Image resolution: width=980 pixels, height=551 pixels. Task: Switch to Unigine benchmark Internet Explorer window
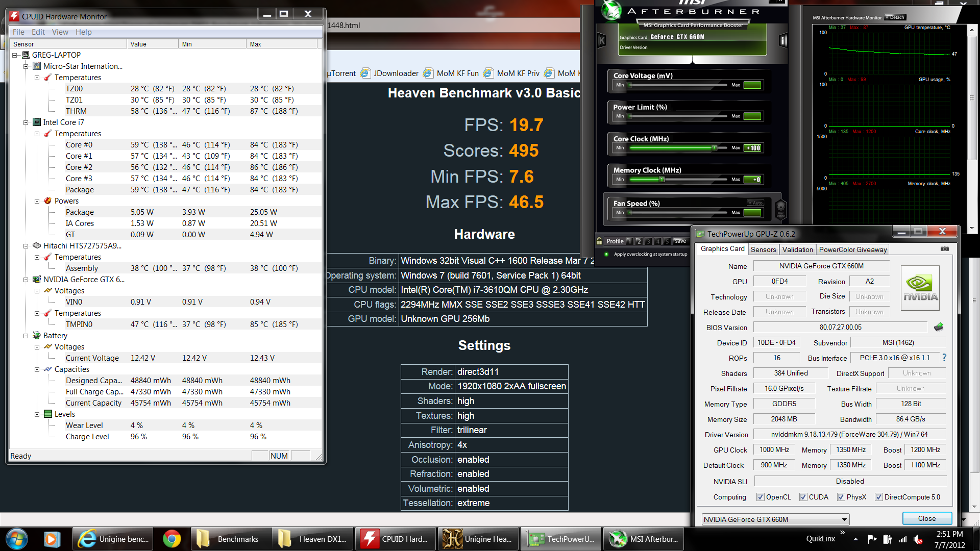(113, 539)
